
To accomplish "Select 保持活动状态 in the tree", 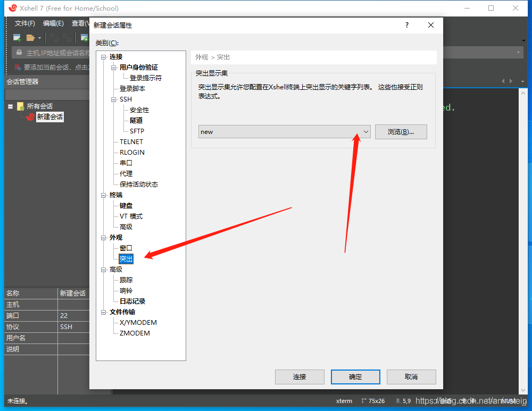I will pos(139,184).
